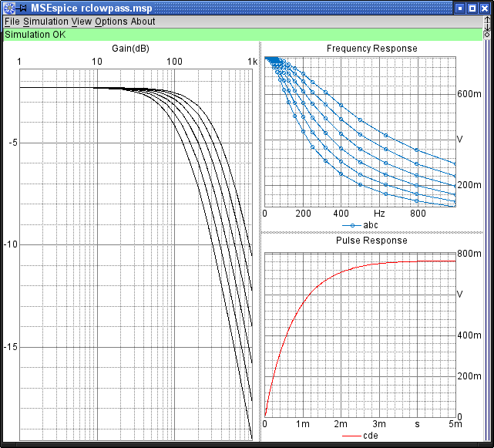Viewport: 494px width, 448px height.
Task: Click the cde legend entry
Action: 359,436
